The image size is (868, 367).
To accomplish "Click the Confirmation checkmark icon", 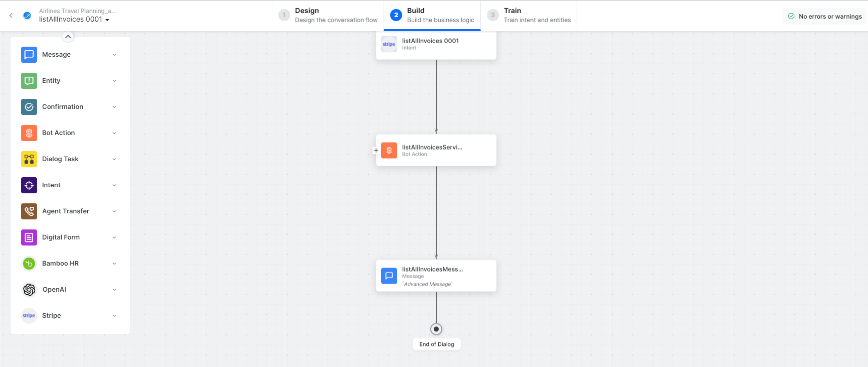I will pos(29,107).
